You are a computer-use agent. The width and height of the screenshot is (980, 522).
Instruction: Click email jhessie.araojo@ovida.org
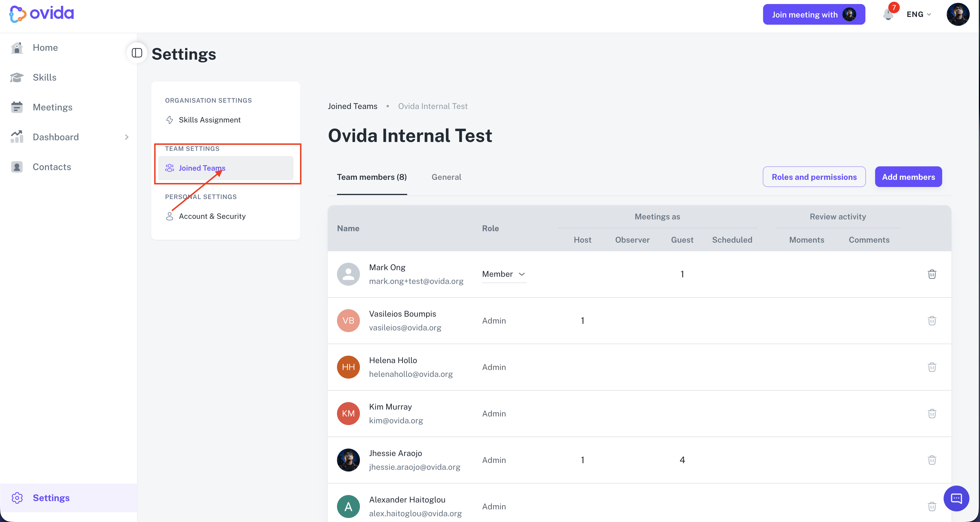click(x=415, y=467)
